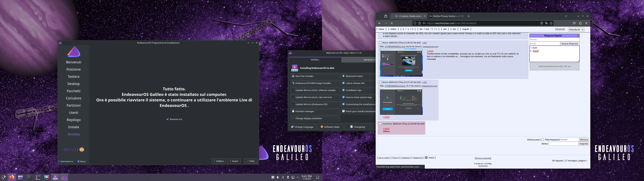The height and width of the screenshot is (181, 644).
Task: Open the 1705609662513.png thumbnail
Action: pos(401,102)
